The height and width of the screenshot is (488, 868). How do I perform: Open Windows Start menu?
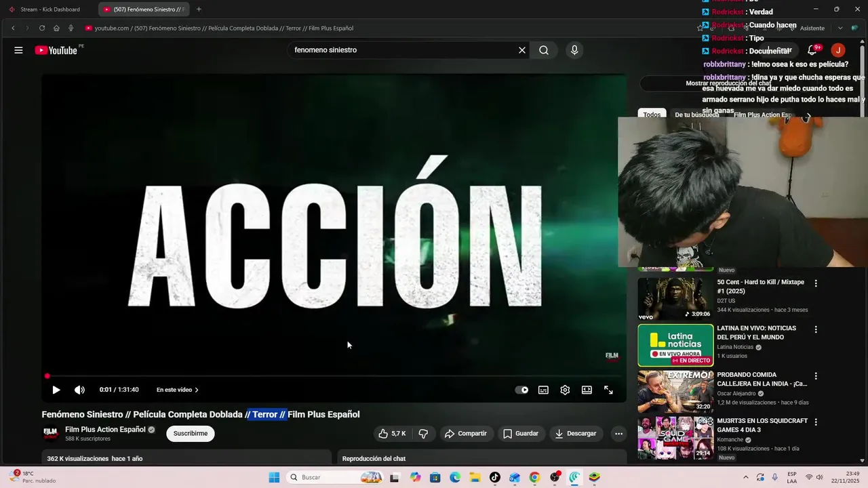[274, 477]
